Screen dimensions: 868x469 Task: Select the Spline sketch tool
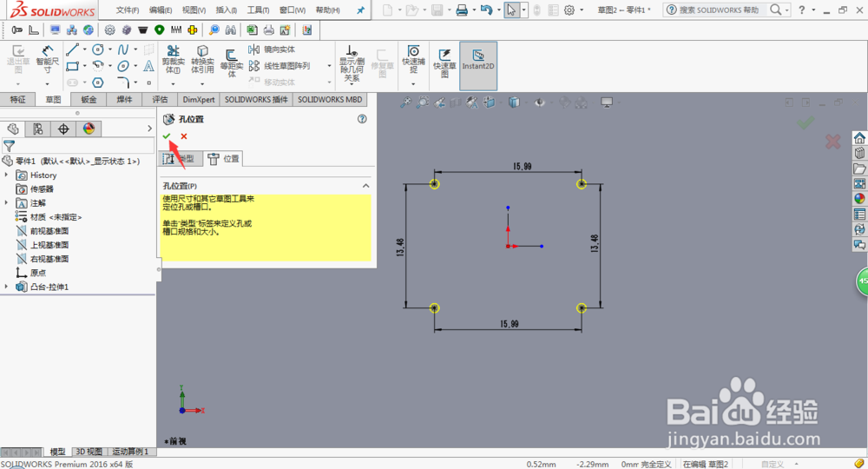123,50
